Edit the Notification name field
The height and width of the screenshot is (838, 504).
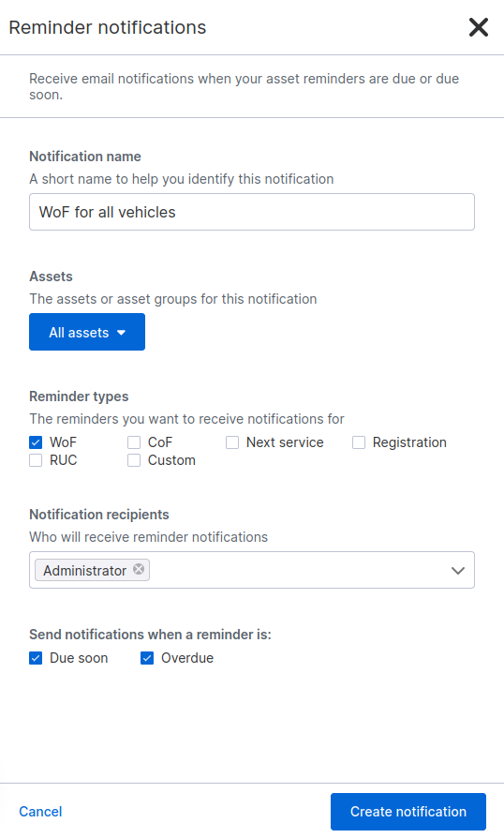[252, 212]
